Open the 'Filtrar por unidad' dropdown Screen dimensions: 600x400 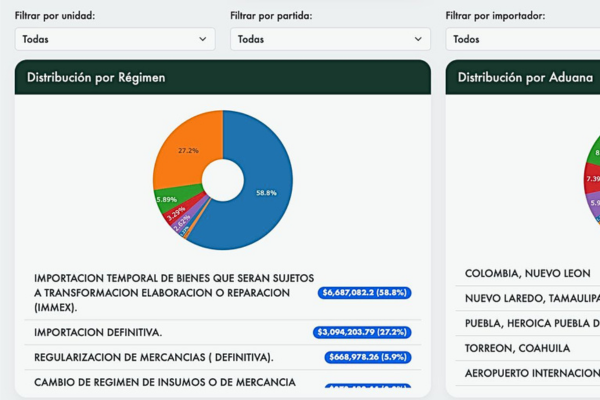pos(115,39)
